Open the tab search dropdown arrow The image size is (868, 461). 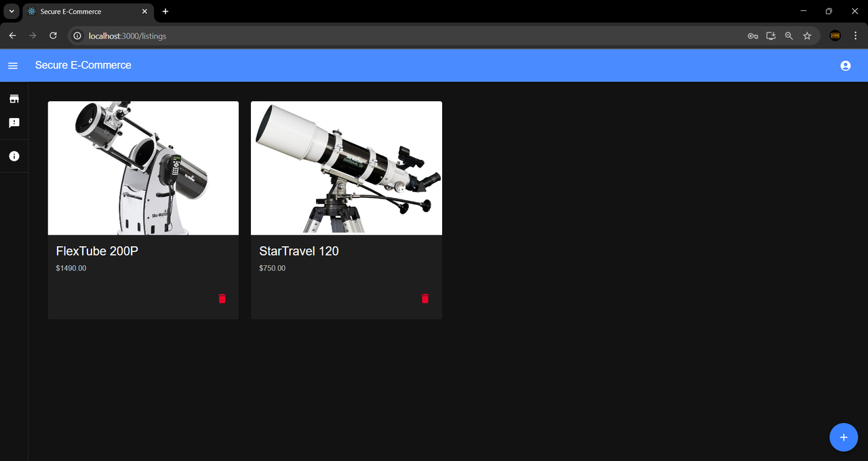click(x=12, y=12)
